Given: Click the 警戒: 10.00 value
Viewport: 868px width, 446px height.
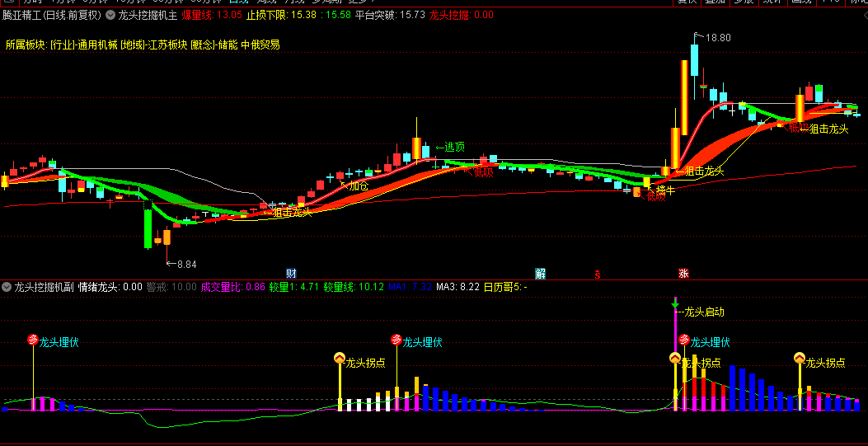Looking at the screenshot, I should [171, 287].
